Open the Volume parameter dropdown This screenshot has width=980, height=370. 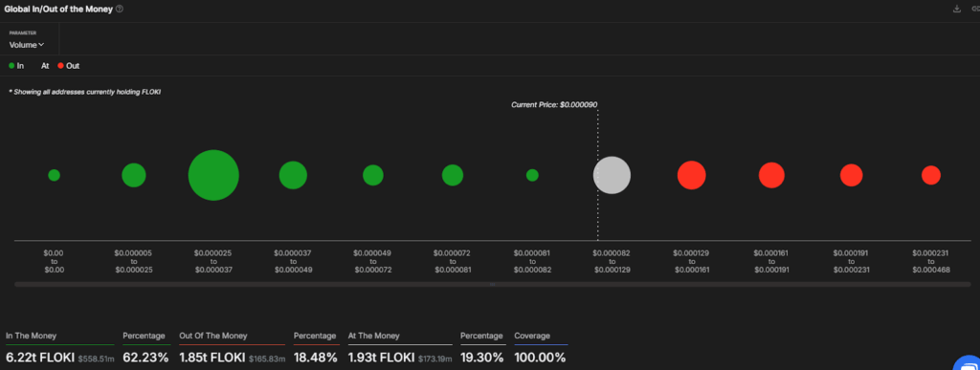27,45
